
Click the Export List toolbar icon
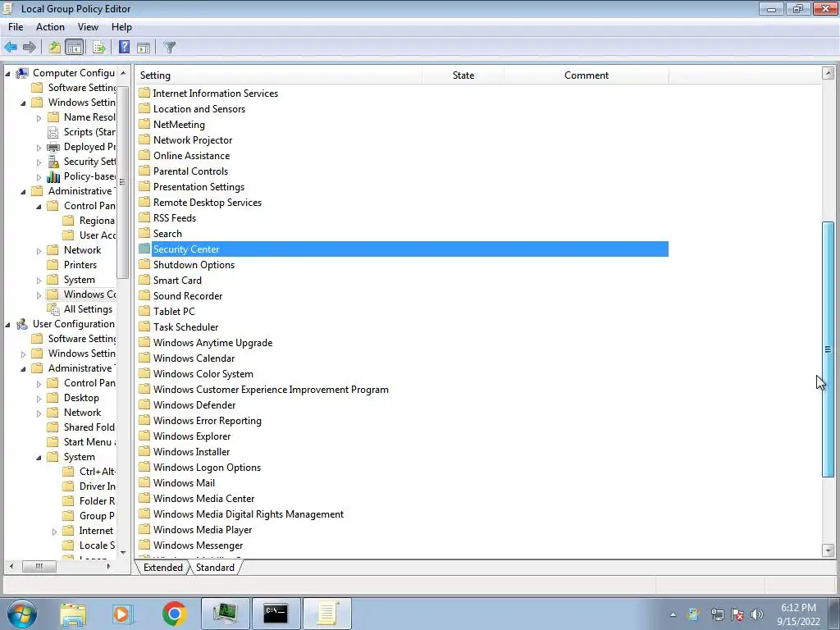click(98, 47)
